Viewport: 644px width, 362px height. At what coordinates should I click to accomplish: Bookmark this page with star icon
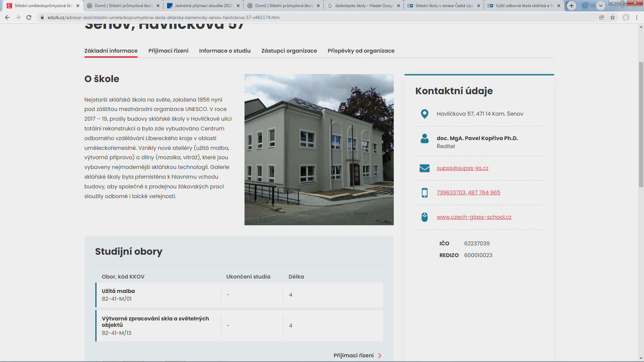612,17
